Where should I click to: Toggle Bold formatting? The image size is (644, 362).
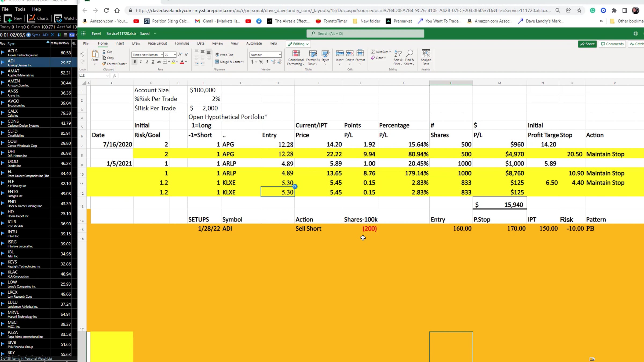coord(135,62)
